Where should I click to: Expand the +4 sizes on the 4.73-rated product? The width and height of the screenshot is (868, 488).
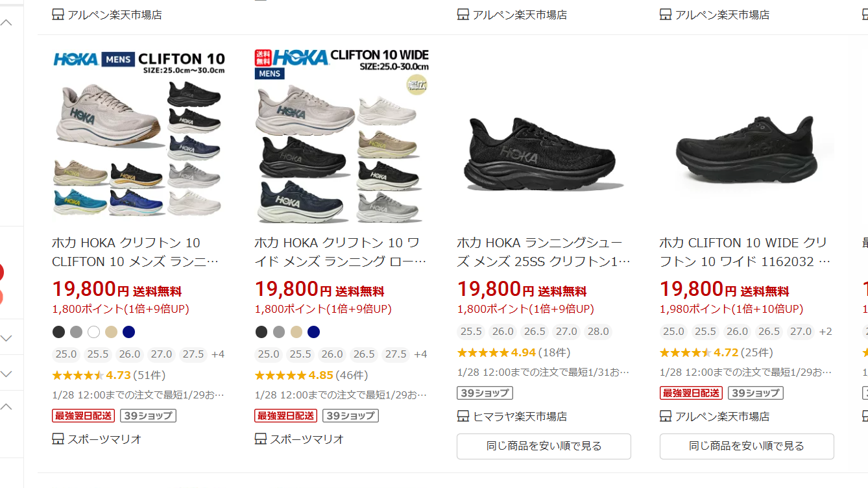[218, 354]
